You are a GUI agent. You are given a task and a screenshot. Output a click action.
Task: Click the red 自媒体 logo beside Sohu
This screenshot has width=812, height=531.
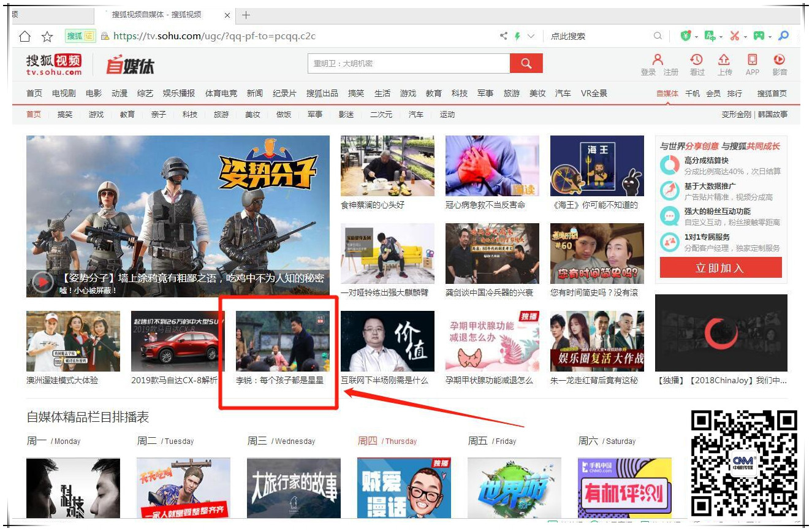[130, 65]
